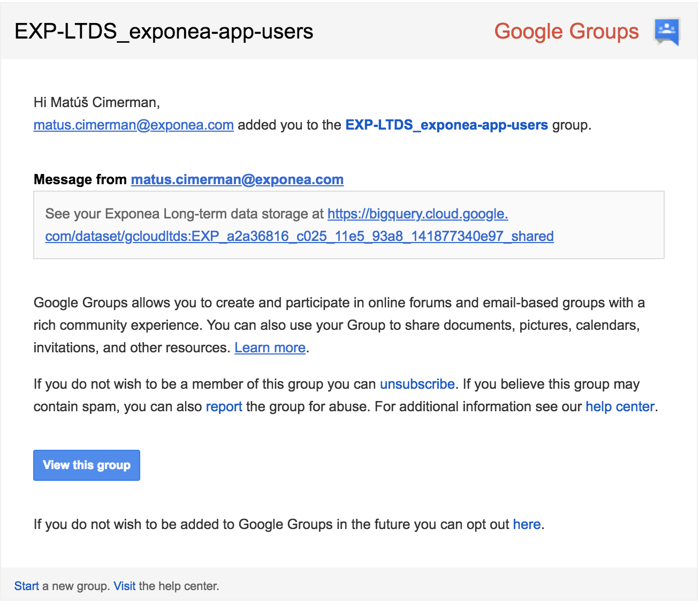Open matus.cimerman@exponea.com link after greeting

click(x=134, y=125)
